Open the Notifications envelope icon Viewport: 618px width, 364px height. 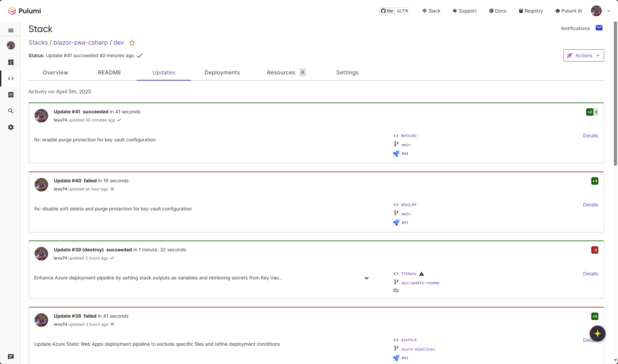[599, 28]
